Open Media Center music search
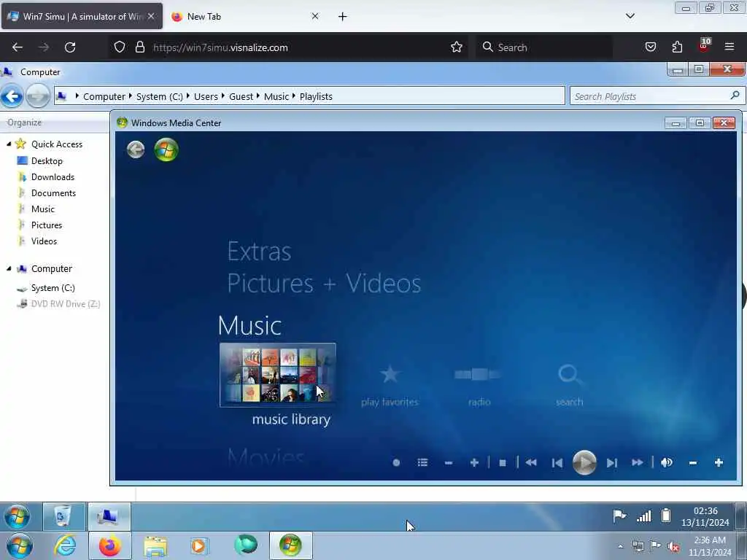Image resolution: width=747 pixels, height=560 pixels. point(569,386)
